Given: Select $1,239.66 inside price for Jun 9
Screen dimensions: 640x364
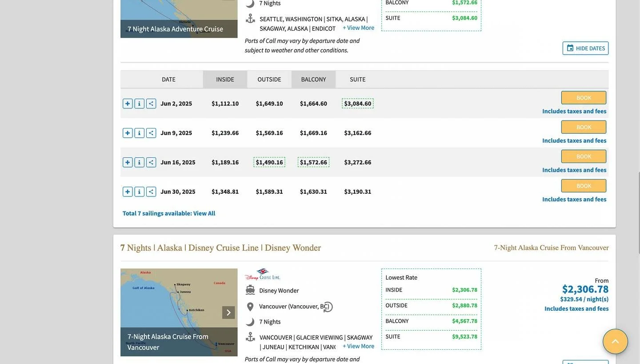Looking at the screenshot, I should click(225, 133).
